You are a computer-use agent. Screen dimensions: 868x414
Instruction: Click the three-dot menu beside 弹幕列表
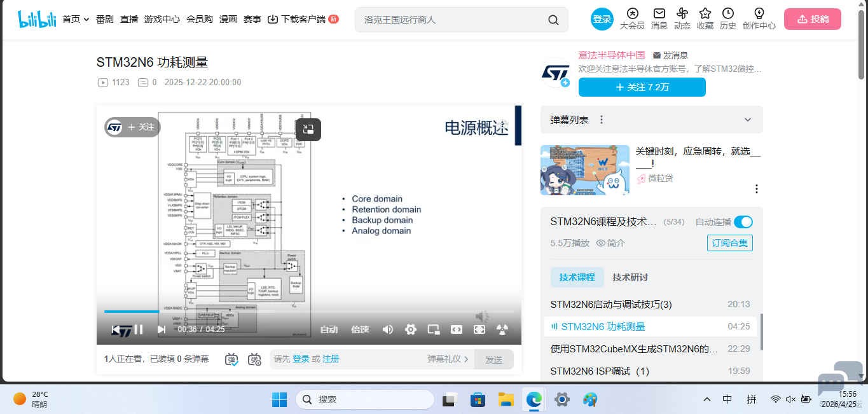coord(602,120)
